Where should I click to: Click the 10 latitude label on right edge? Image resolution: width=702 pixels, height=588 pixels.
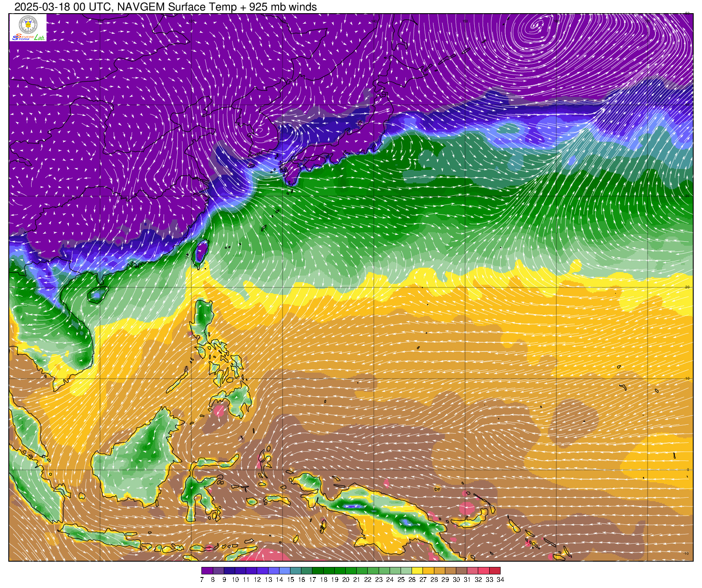[x=687, y=378]
